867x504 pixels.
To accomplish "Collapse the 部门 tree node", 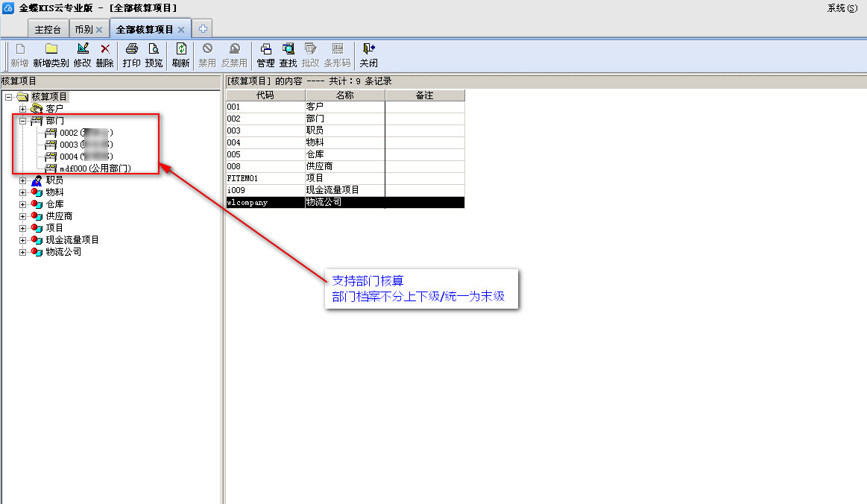I will pos(22,121).
